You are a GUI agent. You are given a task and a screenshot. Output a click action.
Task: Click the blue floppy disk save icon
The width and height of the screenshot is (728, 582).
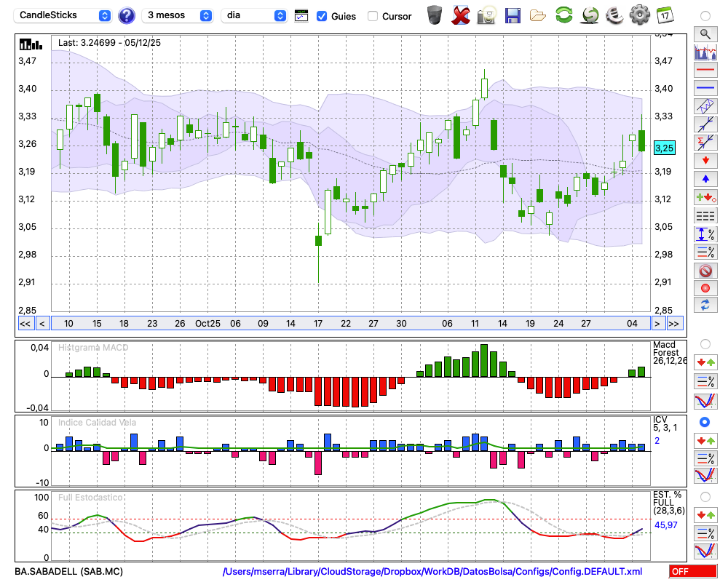[513, 15]
